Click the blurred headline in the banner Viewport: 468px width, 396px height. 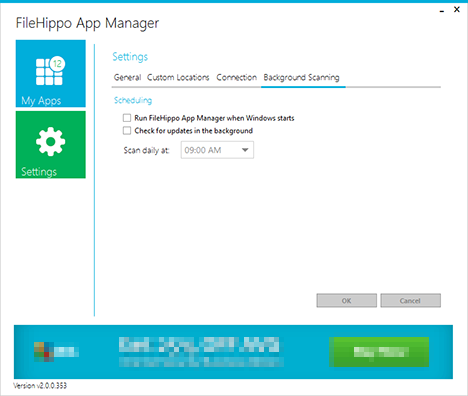coord(199,345)
